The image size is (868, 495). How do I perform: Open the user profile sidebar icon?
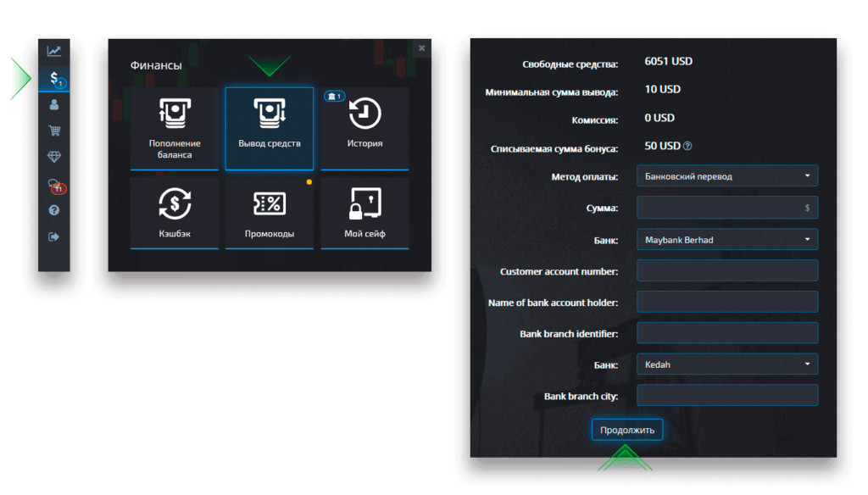[54, 104]
